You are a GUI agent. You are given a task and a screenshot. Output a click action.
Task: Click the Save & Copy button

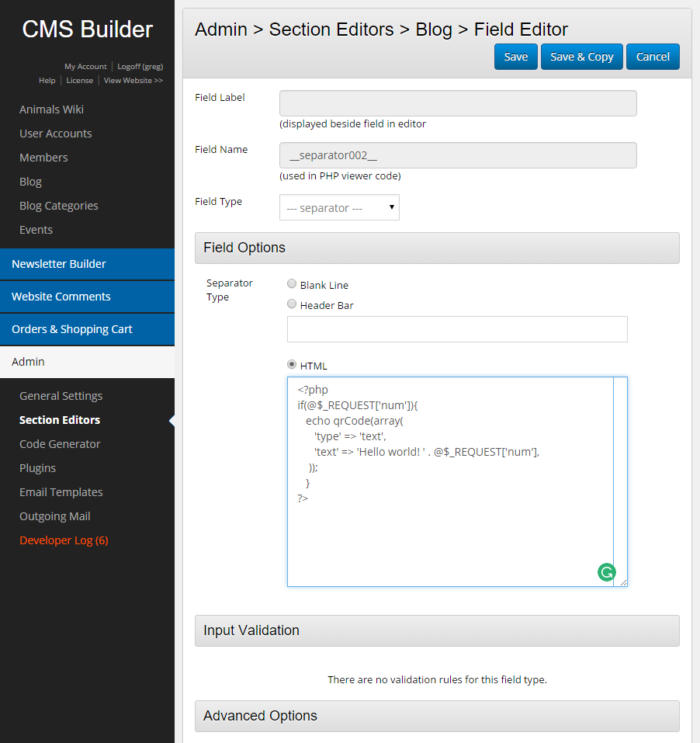[x=581, y=57]
